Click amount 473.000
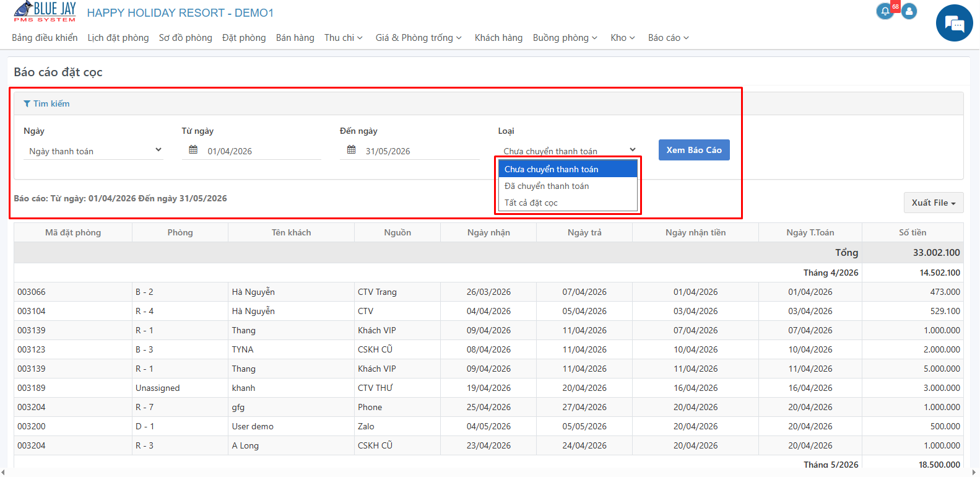This screenshot has width=980, height=477. click(945, 292)
